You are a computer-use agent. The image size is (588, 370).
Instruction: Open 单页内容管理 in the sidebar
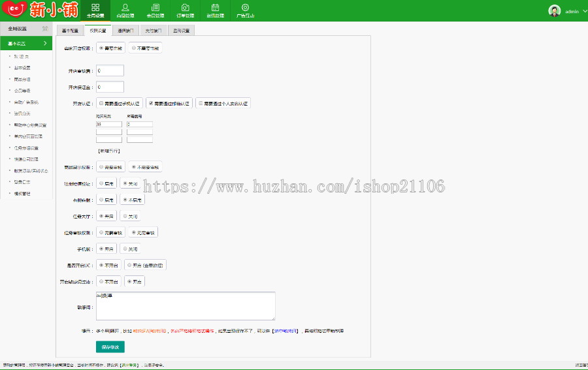[x=28, y=136]
